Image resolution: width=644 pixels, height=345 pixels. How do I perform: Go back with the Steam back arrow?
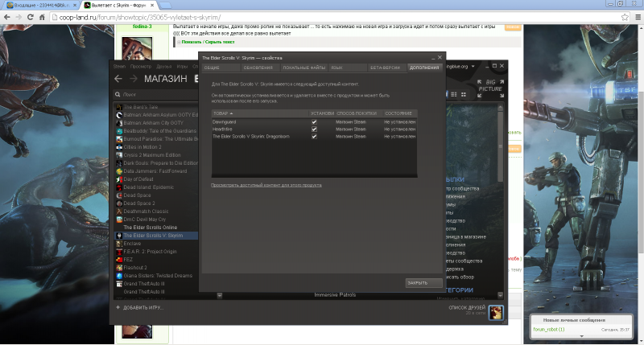tap(118, 79)
